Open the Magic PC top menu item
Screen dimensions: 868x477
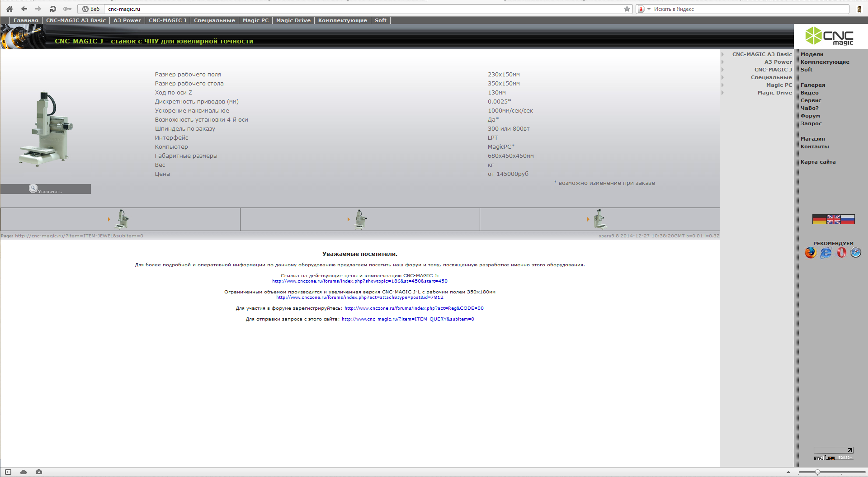point(255,20)
